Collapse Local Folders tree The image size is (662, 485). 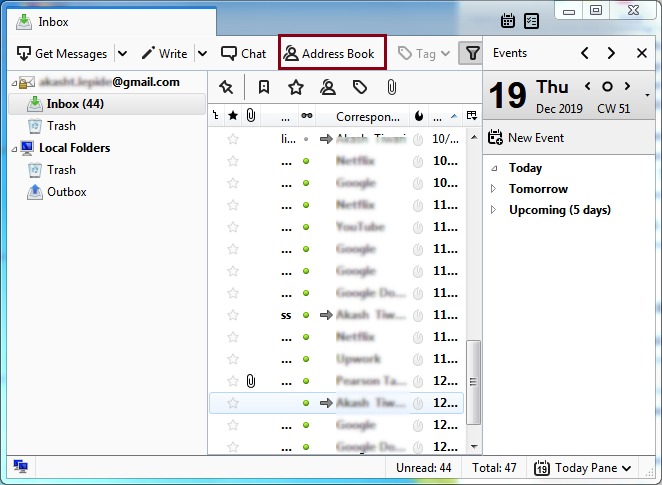14,149
